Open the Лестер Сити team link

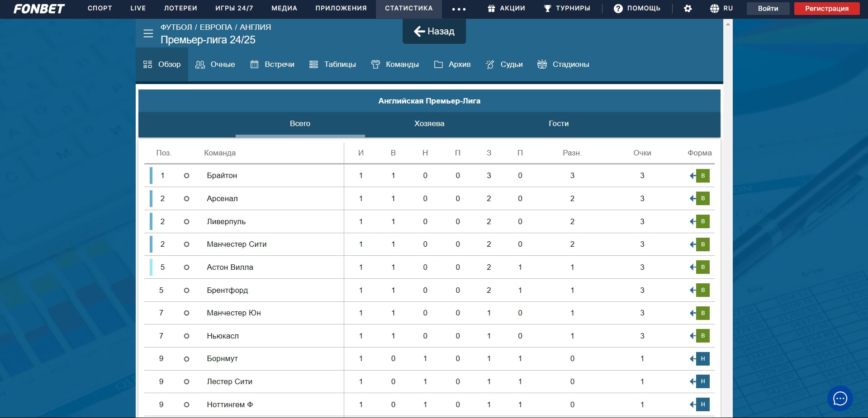click(229, 381)
